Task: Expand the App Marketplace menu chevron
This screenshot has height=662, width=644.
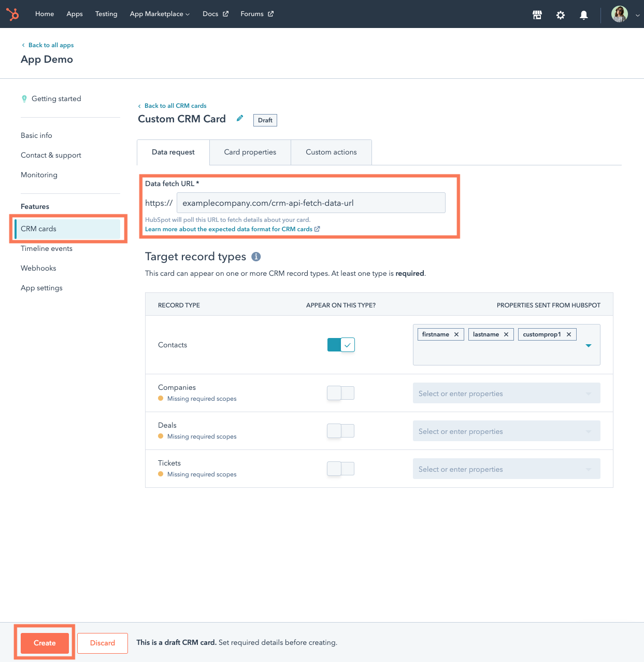Action: [x=187, y=14]
